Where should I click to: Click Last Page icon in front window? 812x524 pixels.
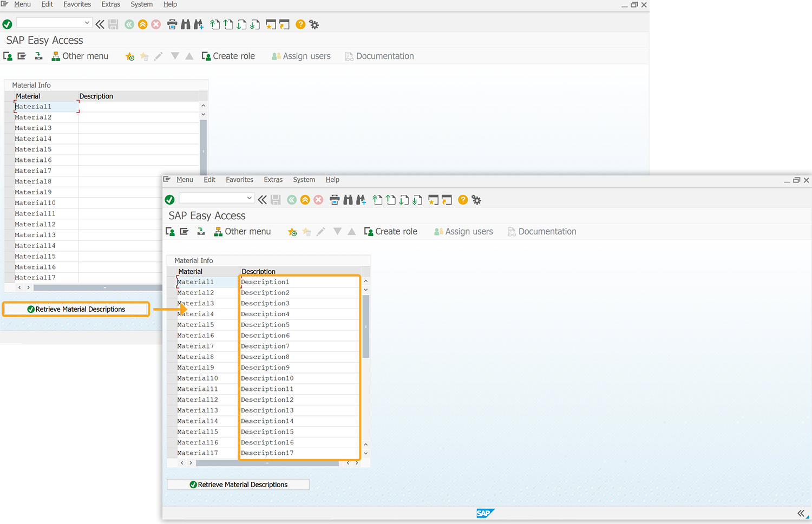(417, 200)
